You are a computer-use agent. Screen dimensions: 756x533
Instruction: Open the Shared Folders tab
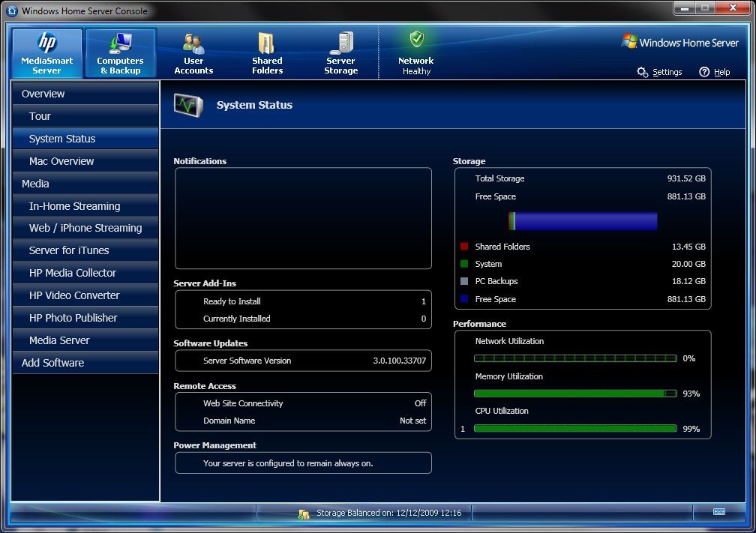pos(267,53)
